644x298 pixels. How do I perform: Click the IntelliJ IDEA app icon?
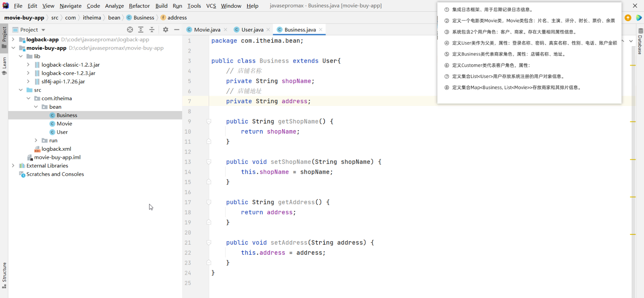pyautogui.click(x=6, y=5)
